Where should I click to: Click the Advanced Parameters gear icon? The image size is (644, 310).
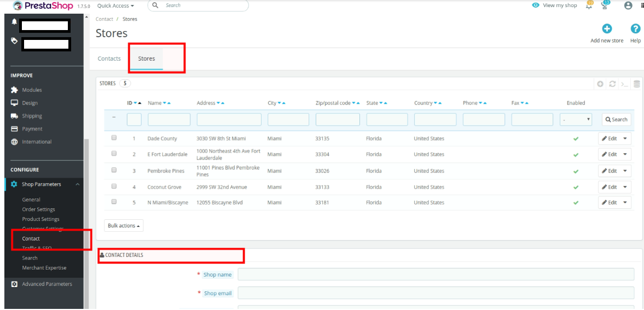14,284
